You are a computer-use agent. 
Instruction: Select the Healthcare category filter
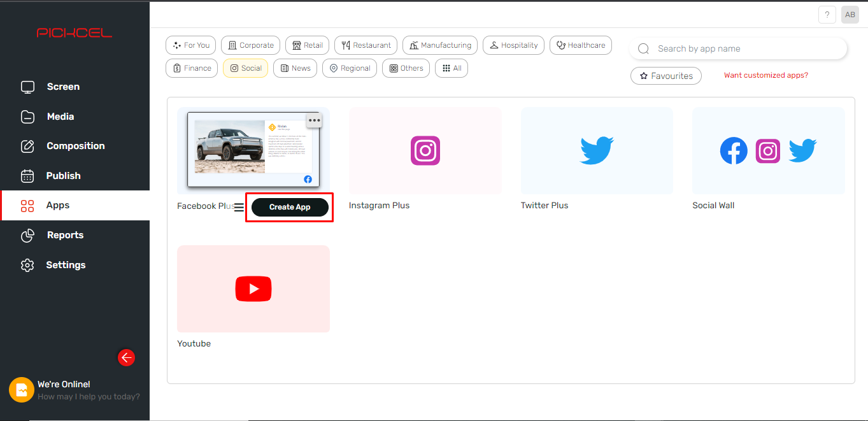click(581, 45)
